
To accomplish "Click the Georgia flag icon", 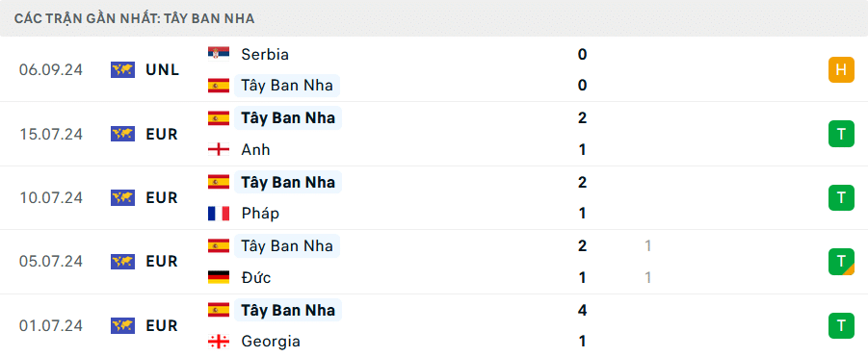I will (219, 342).
